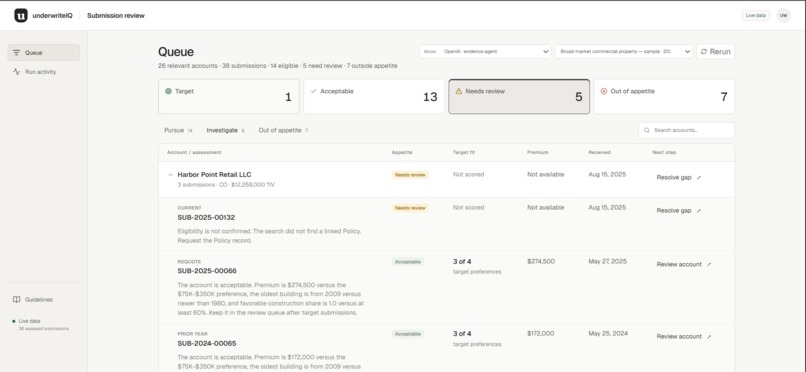The image size is (806, 372).
Task: Click arrow icon beside SUB-2025-00066 Review account
Action: click(709, 265)
